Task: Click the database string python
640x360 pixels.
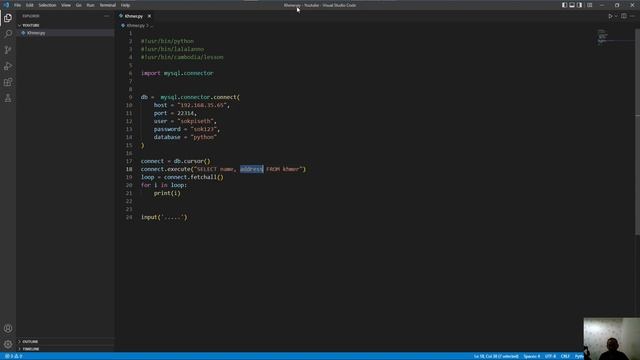Action: 203,137
